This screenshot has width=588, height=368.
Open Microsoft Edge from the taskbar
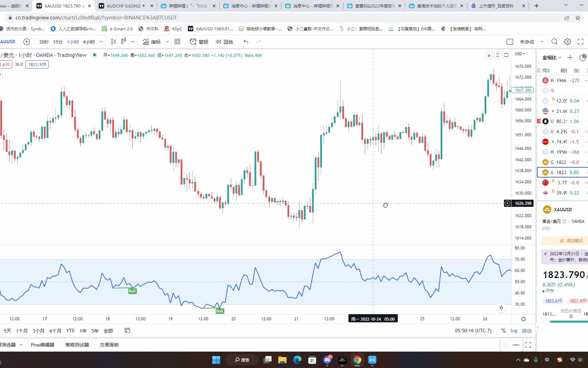[297, 360]
